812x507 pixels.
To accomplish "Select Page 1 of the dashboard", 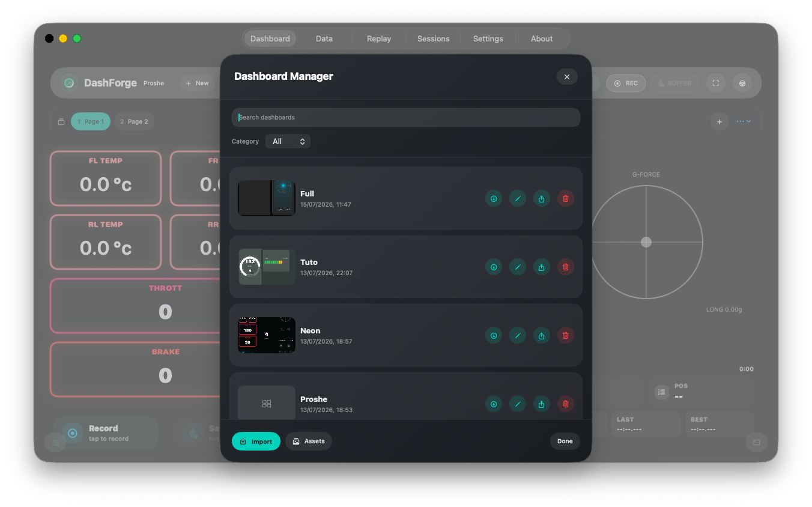I will [91, 121].
